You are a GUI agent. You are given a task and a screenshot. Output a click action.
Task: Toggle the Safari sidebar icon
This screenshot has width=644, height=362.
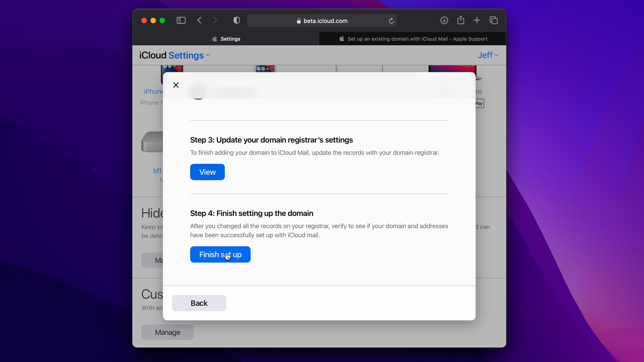pyautogui.click(x=181, y=20)
